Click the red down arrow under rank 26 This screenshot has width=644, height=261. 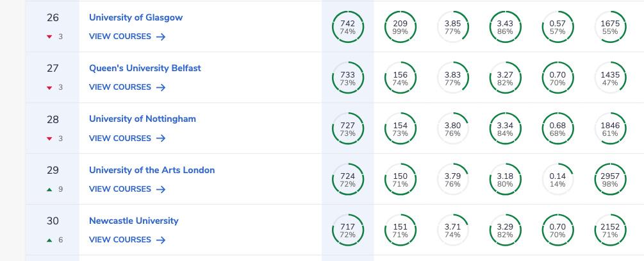point(49,37)
